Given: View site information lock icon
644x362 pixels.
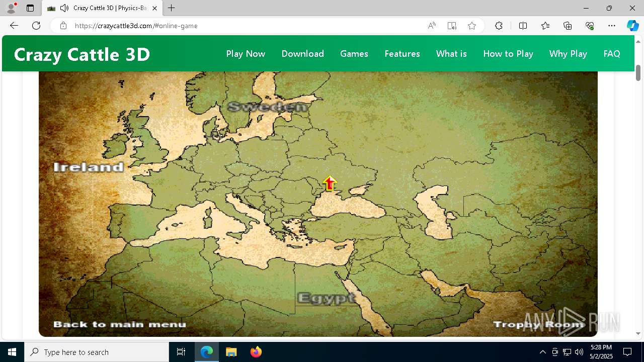Looking at the screenshot, I should pyautogui.click(x=63, y=26).
